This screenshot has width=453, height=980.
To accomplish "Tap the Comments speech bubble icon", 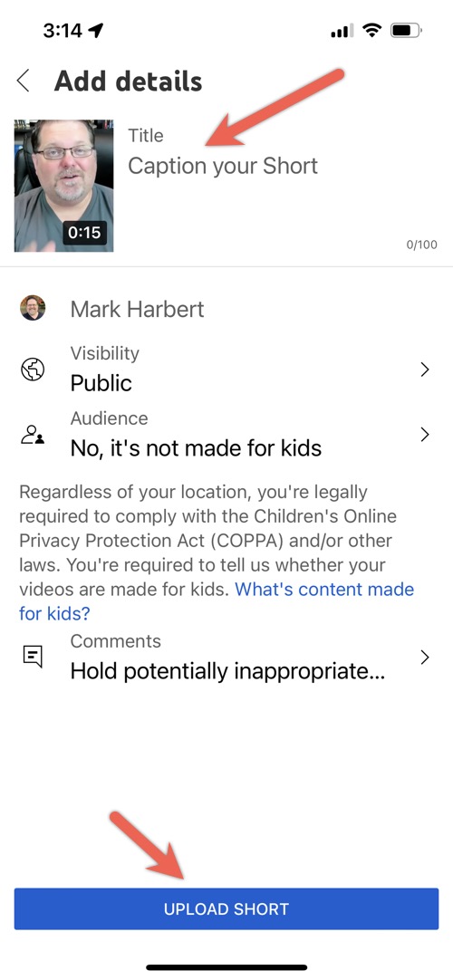I will [33, 657].
